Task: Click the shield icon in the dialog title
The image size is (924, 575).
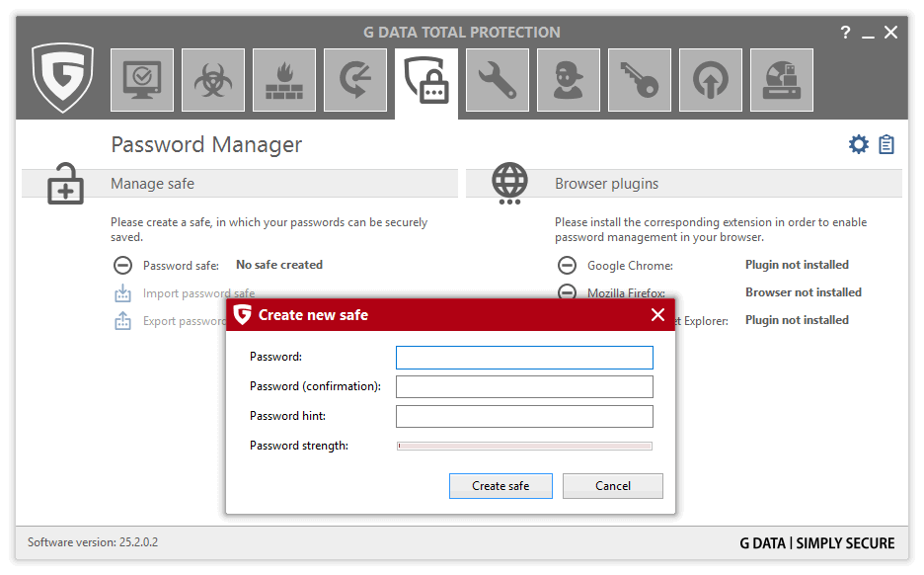Action: tap(242, 315)
